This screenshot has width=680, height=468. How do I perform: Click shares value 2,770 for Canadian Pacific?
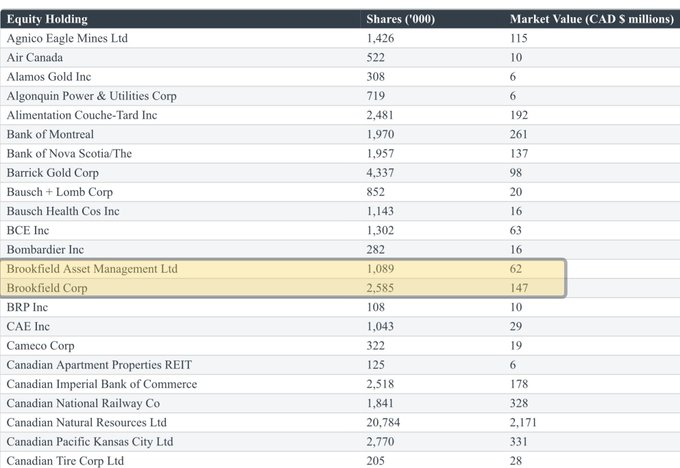click(x=380, y=442)
